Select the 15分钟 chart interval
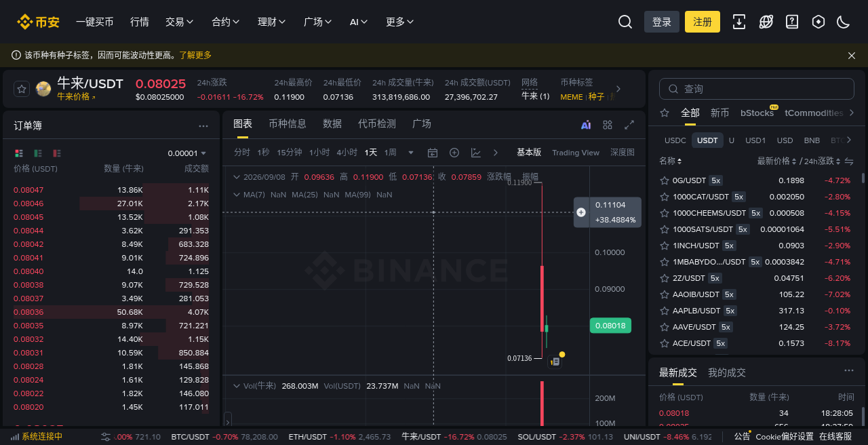 coord(290,153)
